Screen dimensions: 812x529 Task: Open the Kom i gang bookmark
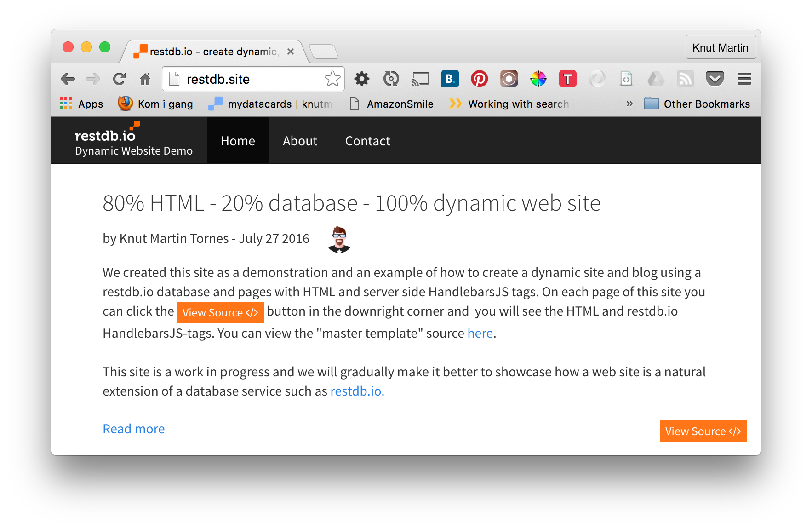pos(155,104)
